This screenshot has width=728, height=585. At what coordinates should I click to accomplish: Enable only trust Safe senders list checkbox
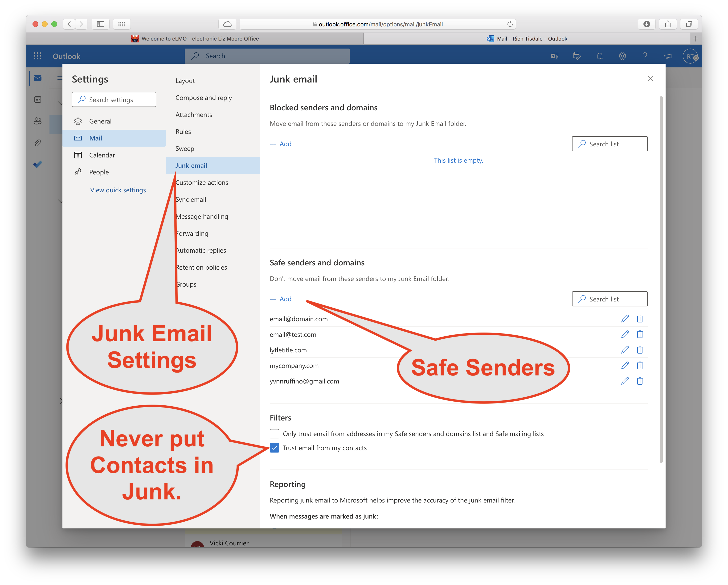(274, 433)
